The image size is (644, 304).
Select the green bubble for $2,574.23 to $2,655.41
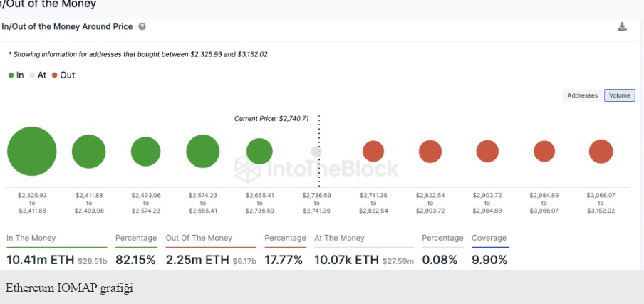pos(202,152)
